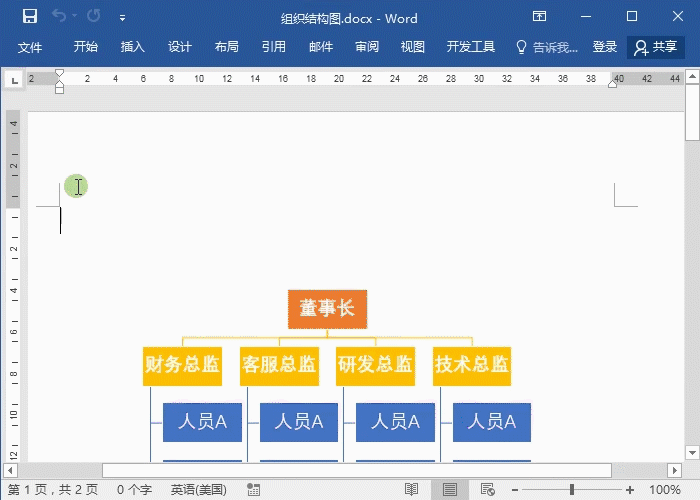Click the 登录 sign-in link

[605, 47]
